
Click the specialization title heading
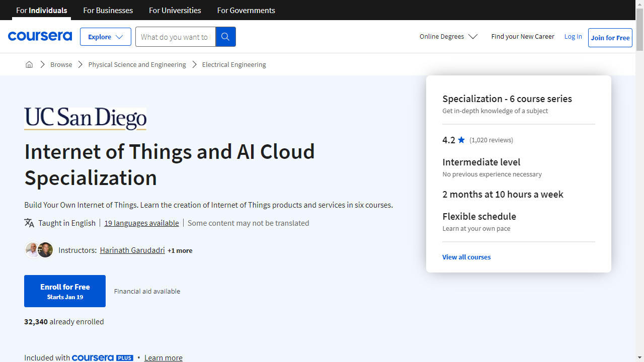[170, 164]
